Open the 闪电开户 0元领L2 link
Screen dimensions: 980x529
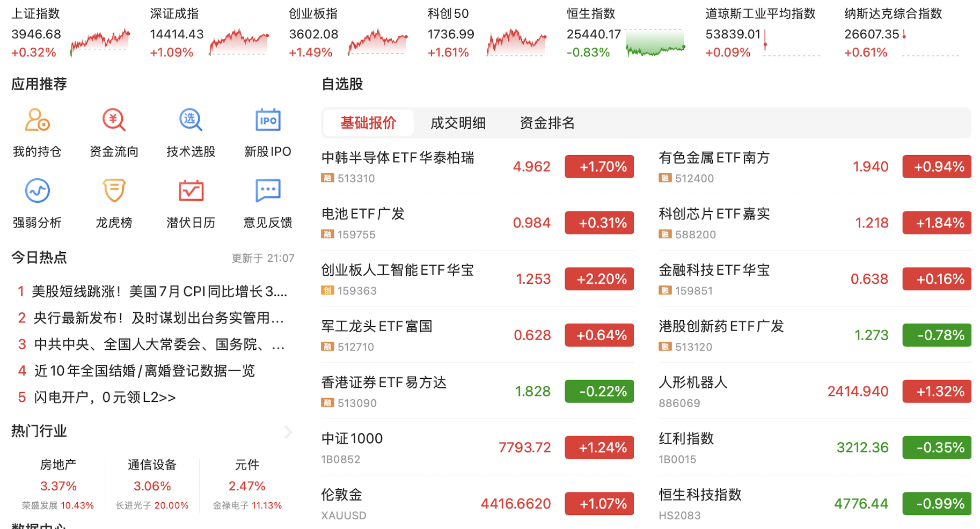[x=97, y=397]
